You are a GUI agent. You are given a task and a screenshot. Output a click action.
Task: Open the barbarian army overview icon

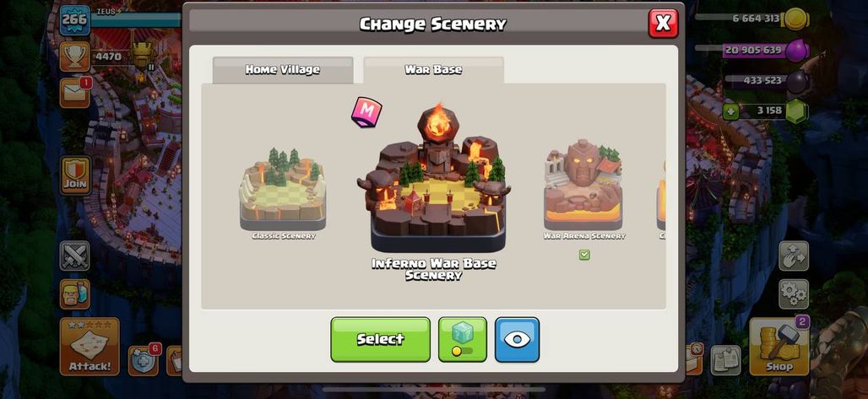tap(75, 294)
